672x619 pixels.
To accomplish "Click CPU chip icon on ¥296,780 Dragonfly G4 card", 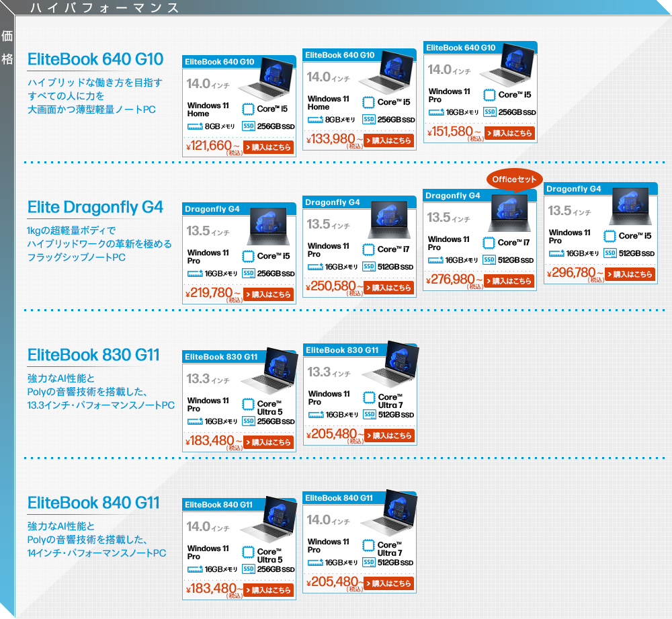I will 610,236.
